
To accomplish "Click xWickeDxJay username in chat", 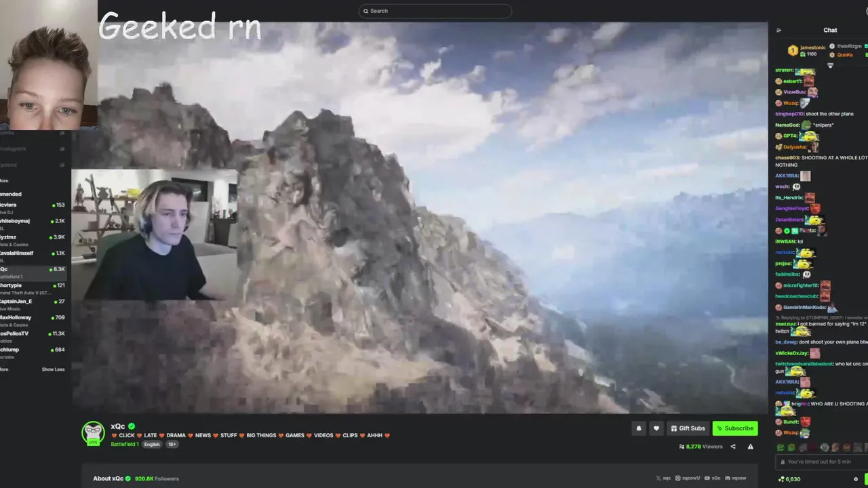I will click(x=791, y=353).
